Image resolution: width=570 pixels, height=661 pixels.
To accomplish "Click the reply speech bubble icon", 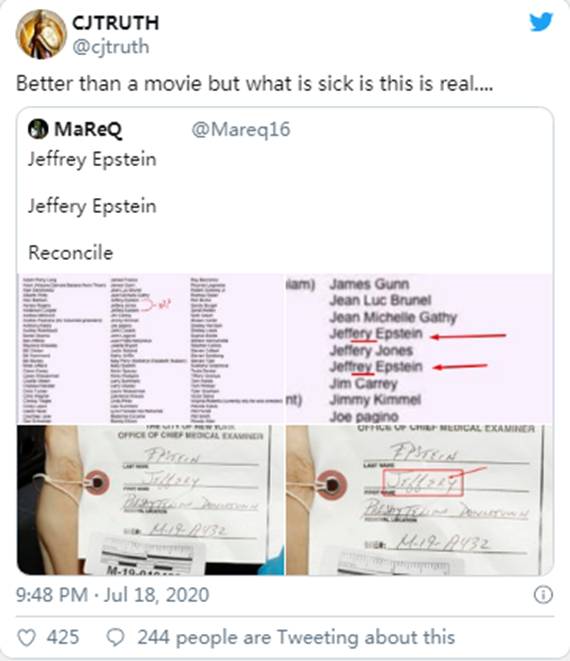I will coord(115,637).
